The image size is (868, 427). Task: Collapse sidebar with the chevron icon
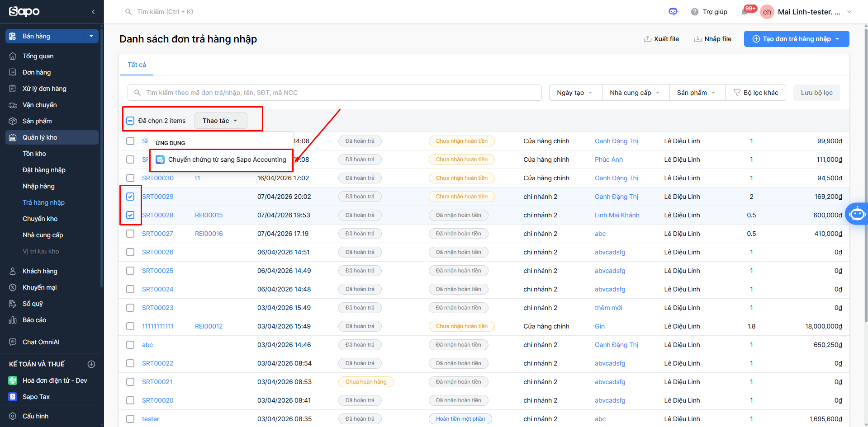click(x=93, y=12)
